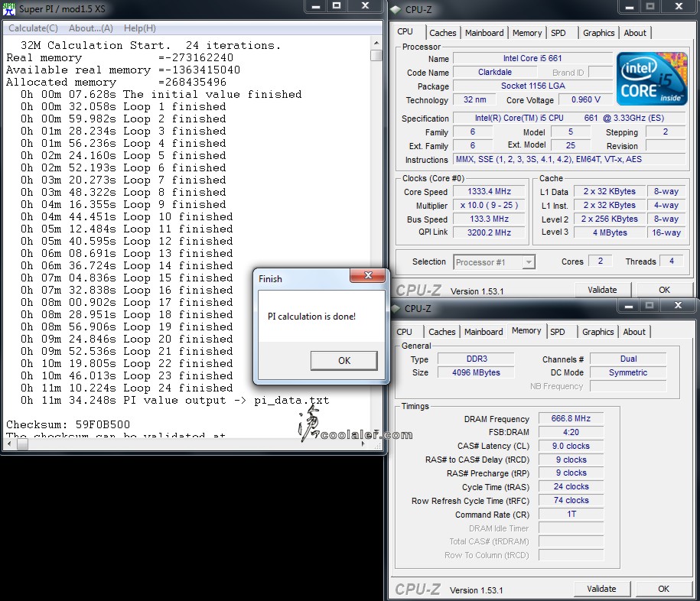Click Validate in the top CPU-Z window
This screenshot has width=700, height=601.
[602, 290]
